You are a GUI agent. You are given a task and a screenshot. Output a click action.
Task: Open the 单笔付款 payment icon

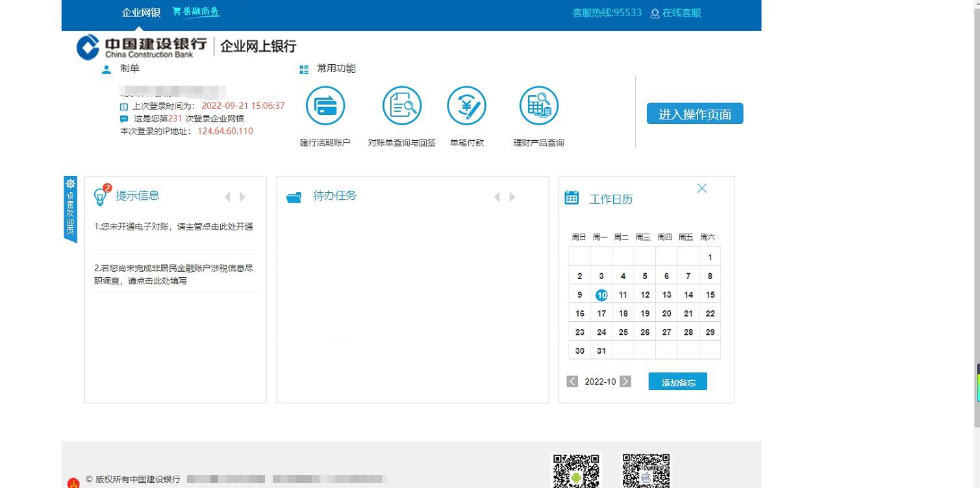click(x=467, y=105)
